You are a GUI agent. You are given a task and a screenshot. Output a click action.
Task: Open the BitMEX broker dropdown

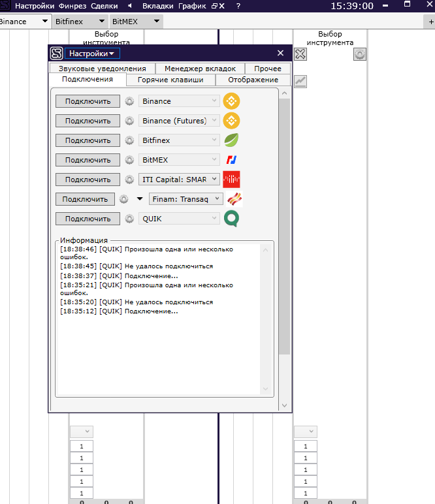click(x=179, y=160)
